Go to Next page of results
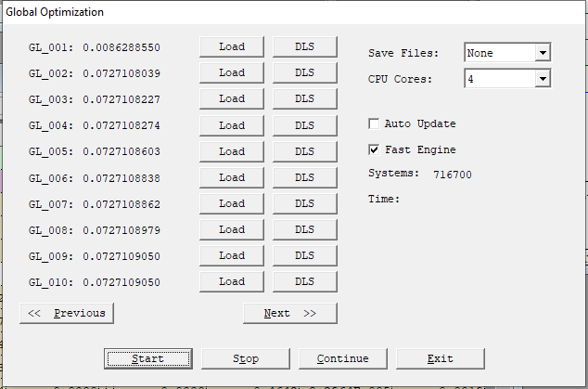This screenshot has width=588, height=389. [x=290, y=313]
